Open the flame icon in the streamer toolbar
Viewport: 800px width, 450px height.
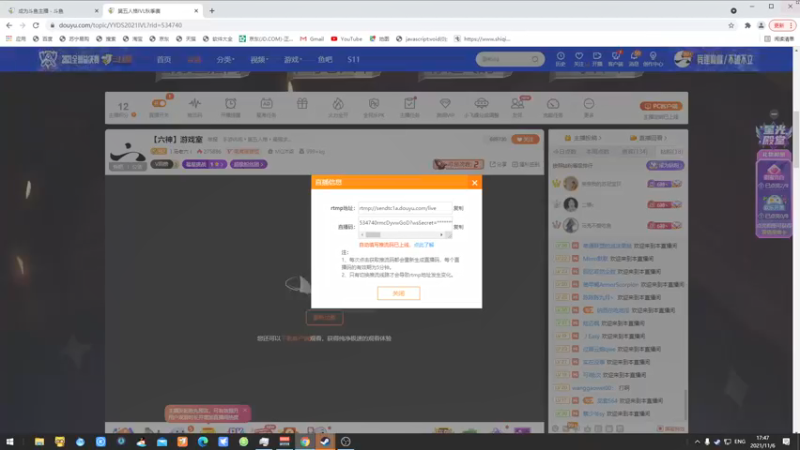(x=338, y=104)
